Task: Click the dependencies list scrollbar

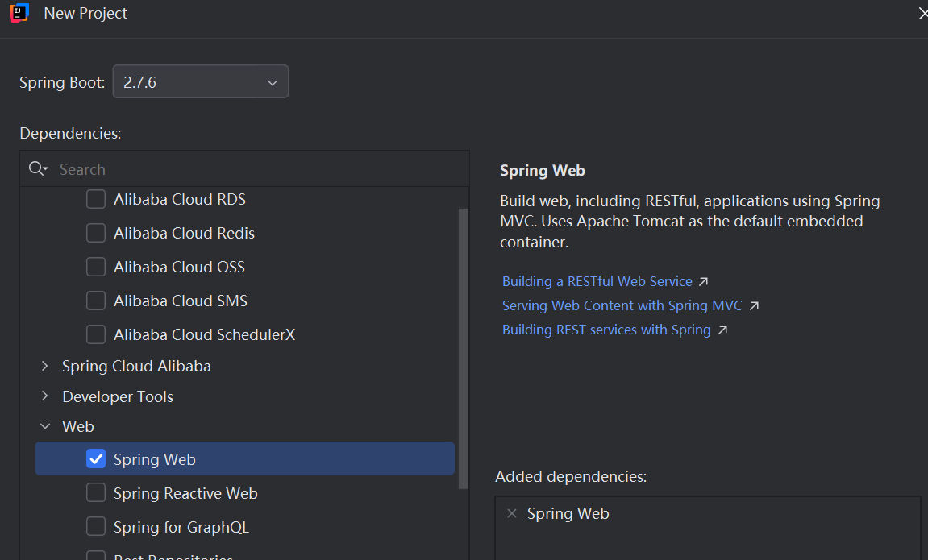Action: 464,349
